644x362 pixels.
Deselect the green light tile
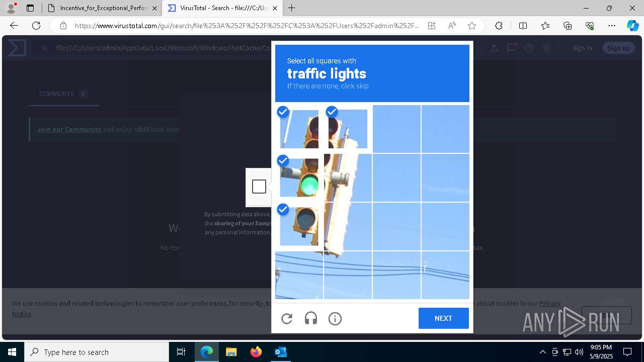click(299, 177)
